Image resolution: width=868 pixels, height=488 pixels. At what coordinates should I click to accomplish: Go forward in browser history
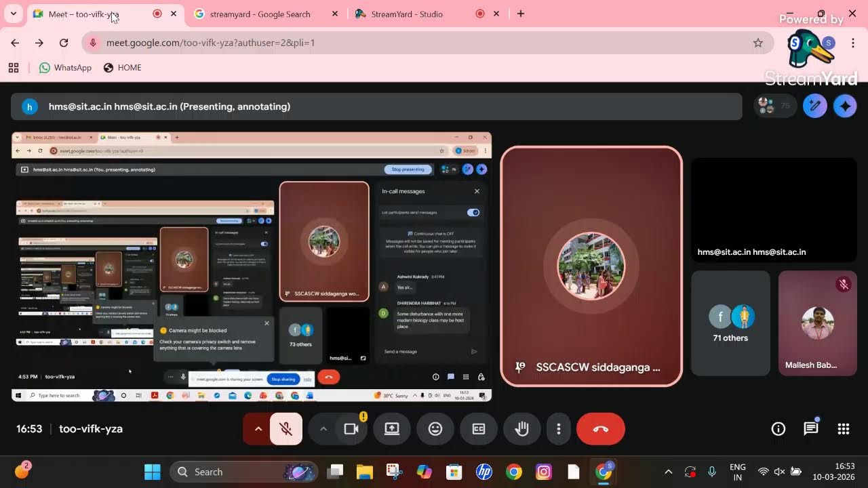(x=39, y=43)
